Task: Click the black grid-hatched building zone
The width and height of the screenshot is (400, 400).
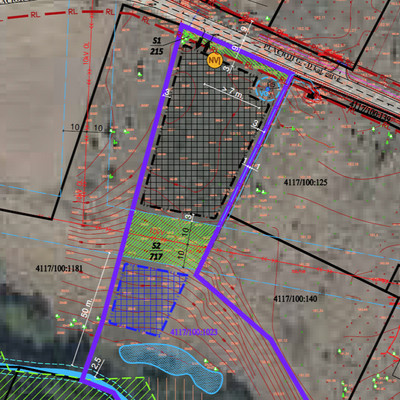Action: pos(205,133)
